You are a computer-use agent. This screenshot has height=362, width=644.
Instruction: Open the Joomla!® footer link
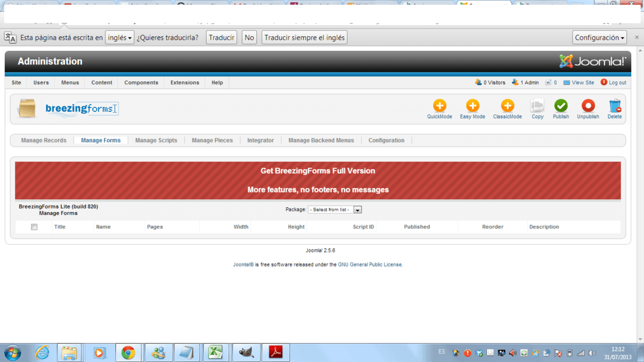click(x=244, y=265)
